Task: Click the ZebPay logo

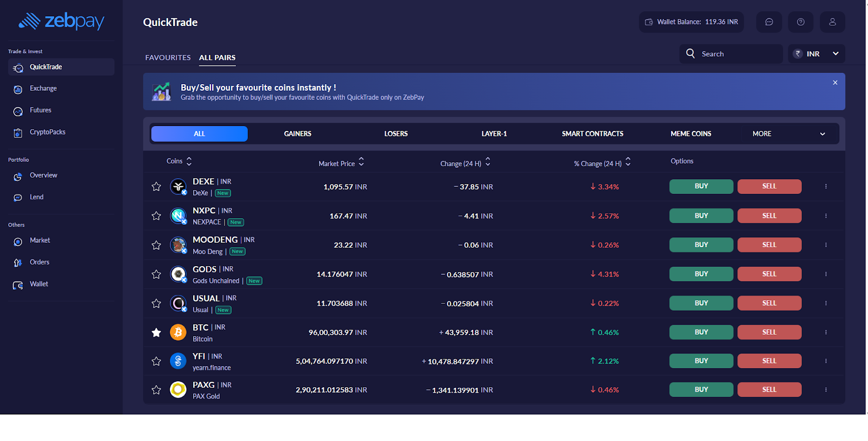Action: point(61,21)
